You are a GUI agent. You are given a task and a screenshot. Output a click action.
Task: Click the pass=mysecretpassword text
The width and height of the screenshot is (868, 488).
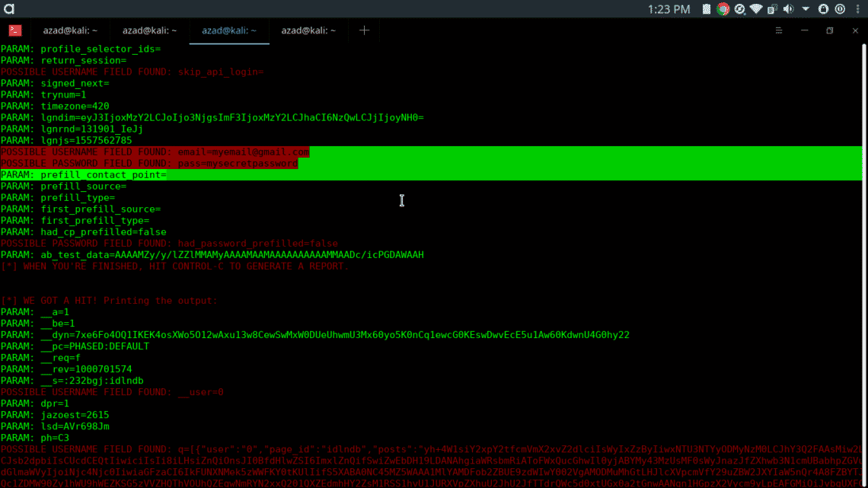coord(238,163)
